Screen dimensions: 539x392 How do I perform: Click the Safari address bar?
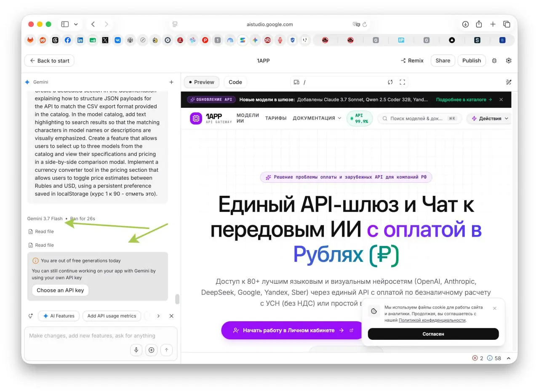pyautogui.click(x=269, y=24)
